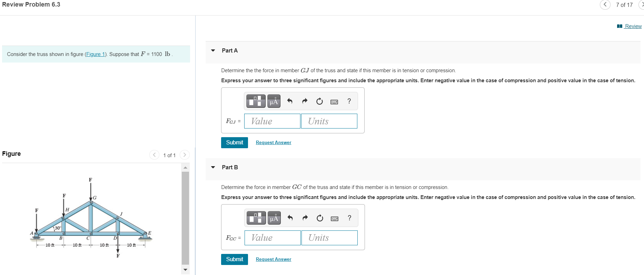644x275 pixels.
Task: Click the Part B Units input field
Action: pos(329,238)
